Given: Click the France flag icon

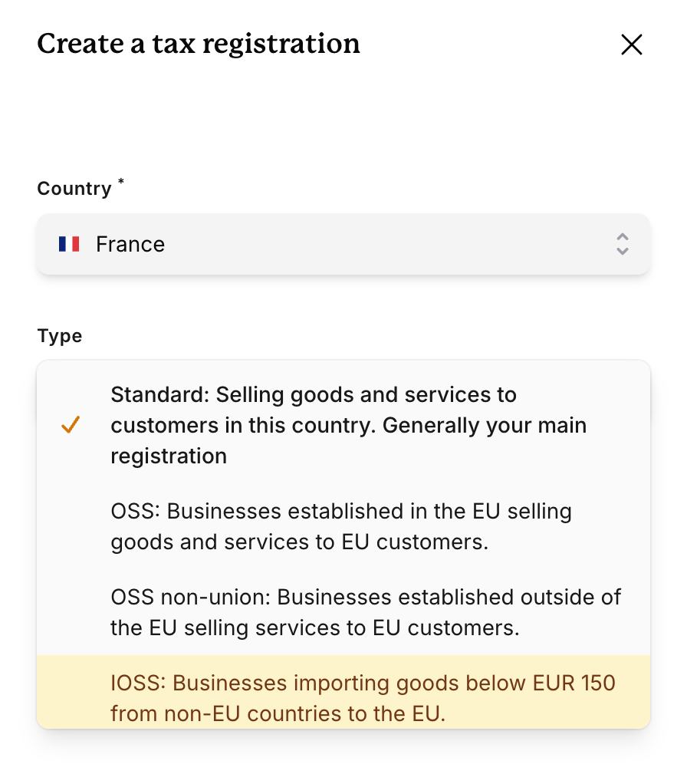Looking at the screenshot, I should coord(69,243).
